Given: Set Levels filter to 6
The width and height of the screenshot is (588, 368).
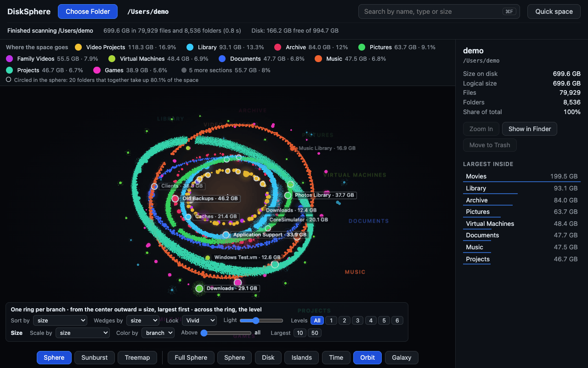Looking at the screenshot, I should coord(398,321).
